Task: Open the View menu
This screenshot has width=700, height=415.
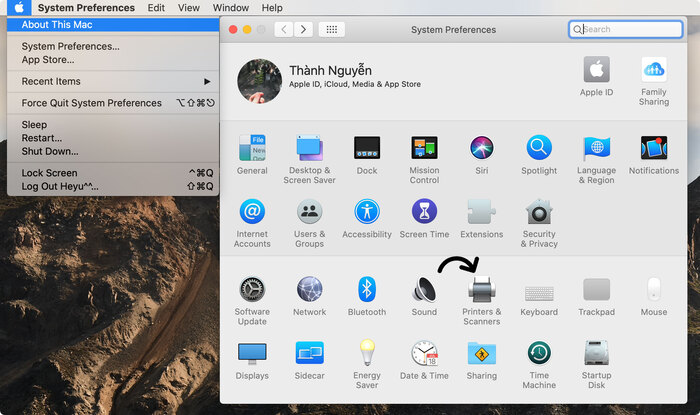Action: [188, 8]
